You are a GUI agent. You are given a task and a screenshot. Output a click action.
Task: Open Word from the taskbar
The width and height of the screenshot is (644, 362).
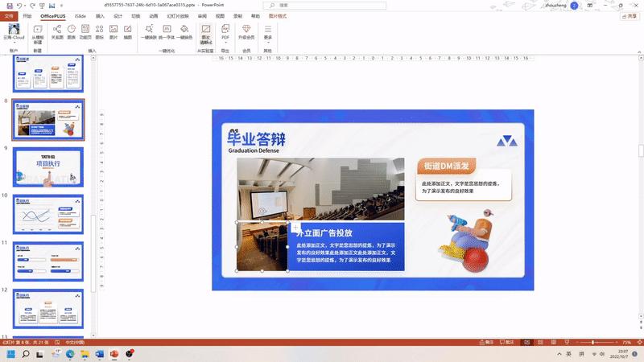99,354
